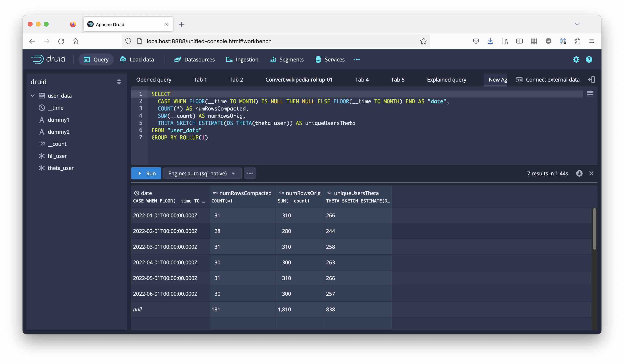Open the Ingestion view
This screenshot has width=624, height=364.
(x=242, y=59)
